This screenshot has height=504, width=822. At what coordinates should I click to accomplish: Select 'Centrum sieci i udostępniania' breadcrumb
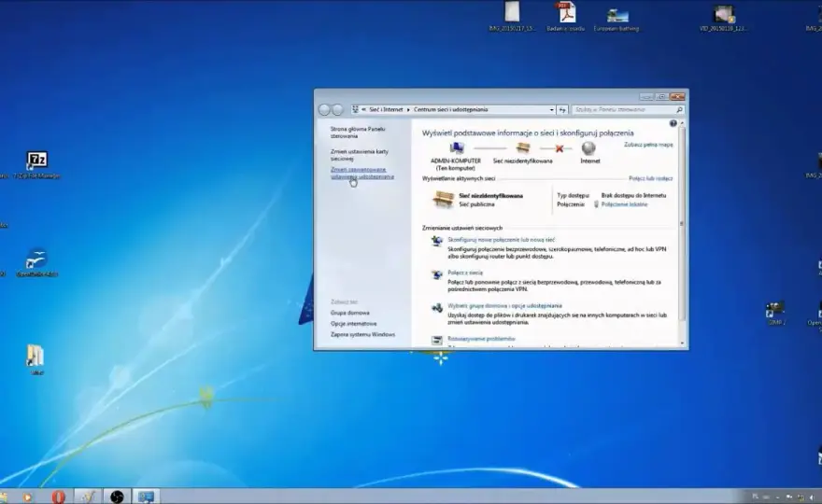(x=451, y=109)
